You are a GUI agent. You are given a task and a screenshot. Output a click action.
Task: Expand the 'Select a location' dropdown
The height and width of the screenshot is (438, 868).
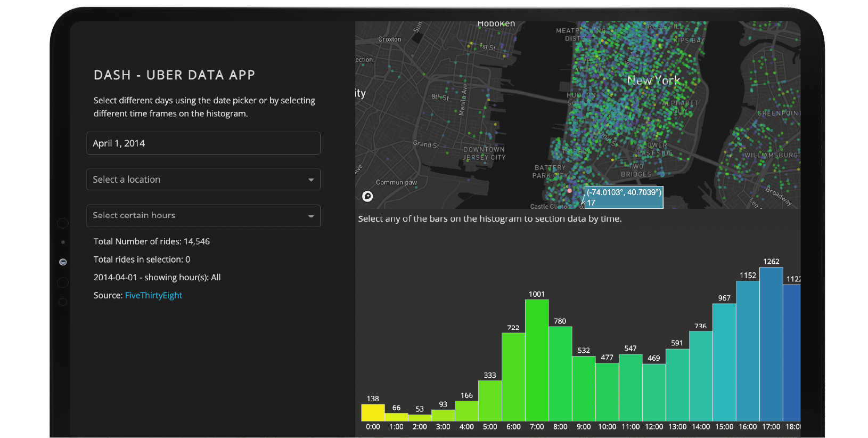[203, 180]
